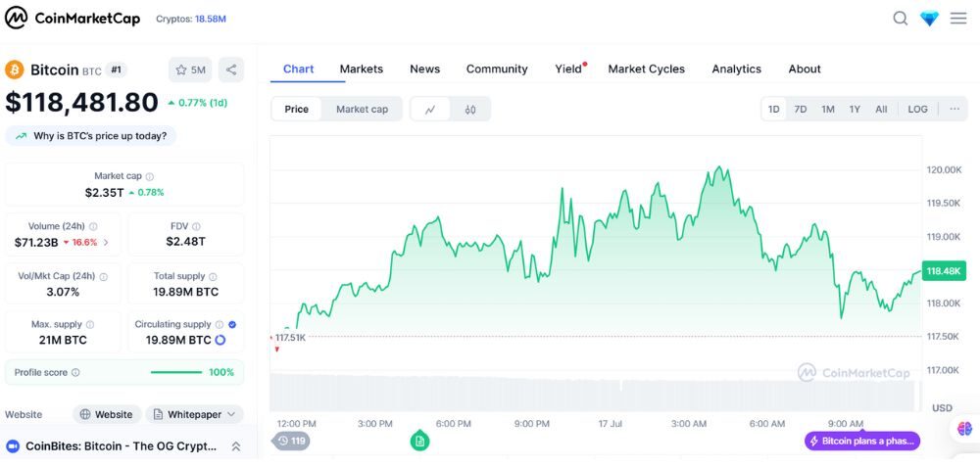Switch to line chart view icon

[430, 110]
